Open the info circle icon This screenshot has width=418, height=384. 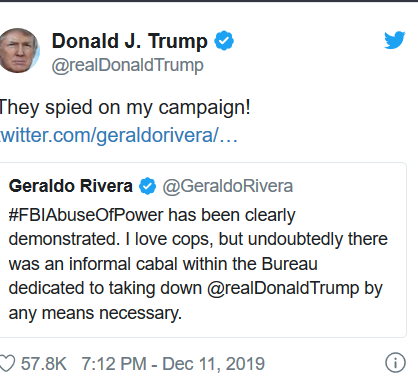click(396, 363)
